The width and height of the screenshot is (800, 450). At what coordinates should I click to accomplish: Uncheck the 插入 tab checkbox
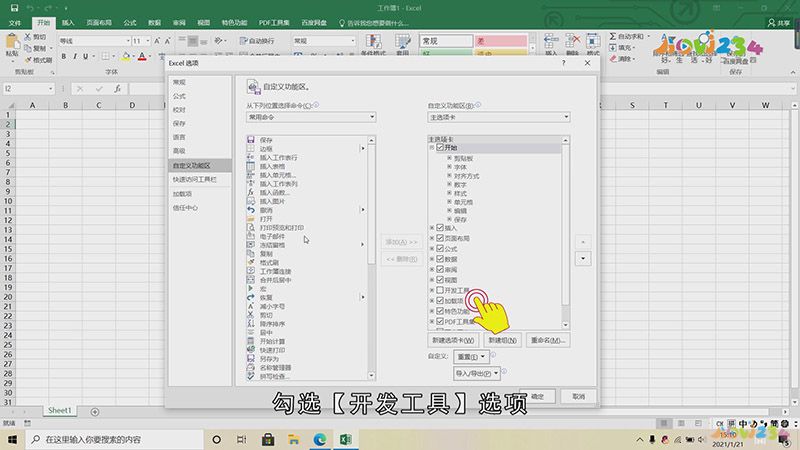coord(440,228)
